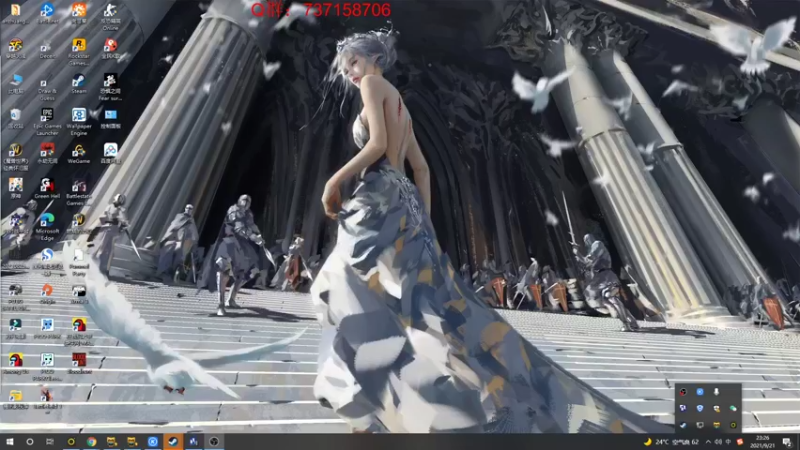Open Task View on the taskbar
This screenshot has width=800, height=450.
coord(50,442)
